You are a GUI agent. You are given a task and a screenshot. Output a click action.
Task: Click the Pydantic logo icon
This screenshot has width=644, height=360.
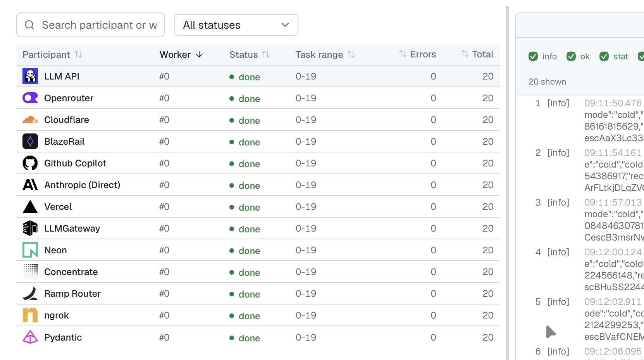point(30,337)
